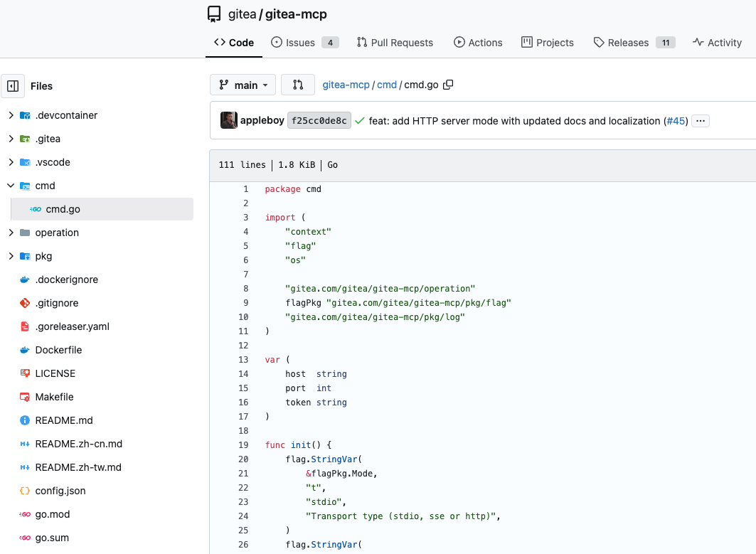Expand the .gitea folder chevron

11,139
